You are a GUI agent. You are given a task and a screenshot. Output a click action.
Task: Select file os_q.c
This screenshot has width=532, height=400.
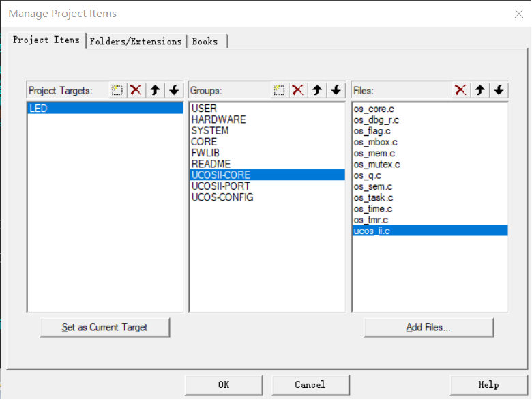click(x=430, y=175)
